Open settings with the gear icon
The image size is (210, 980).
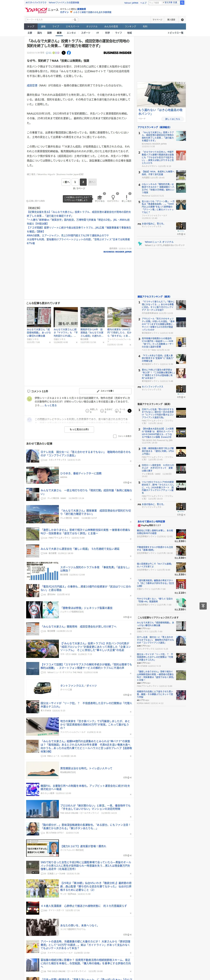[182, 20]
